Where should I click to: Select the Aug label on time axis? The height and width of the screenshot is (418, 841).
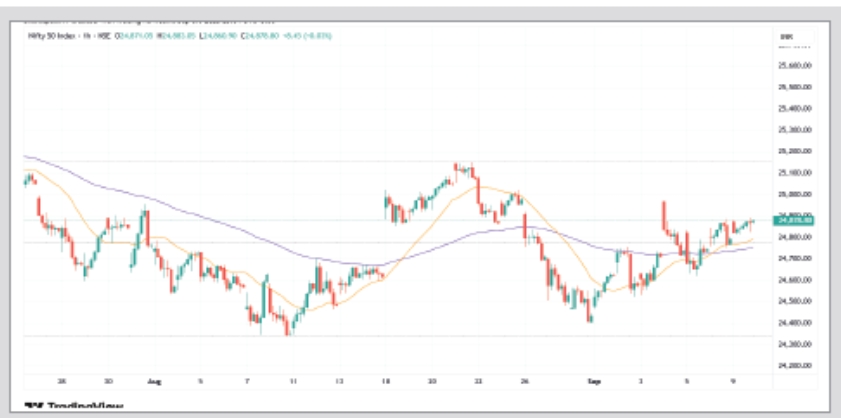coord(153,382)
